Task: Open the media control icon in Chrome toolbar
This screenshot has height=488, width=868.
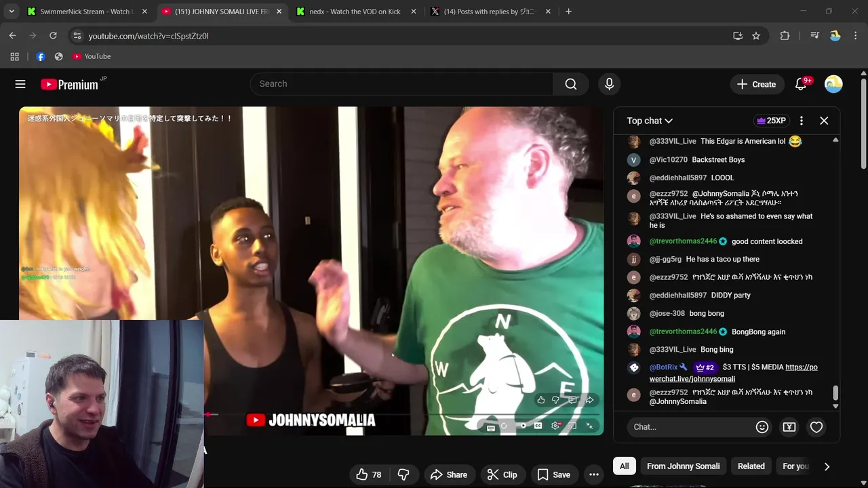Action: [x=814, y=36]
